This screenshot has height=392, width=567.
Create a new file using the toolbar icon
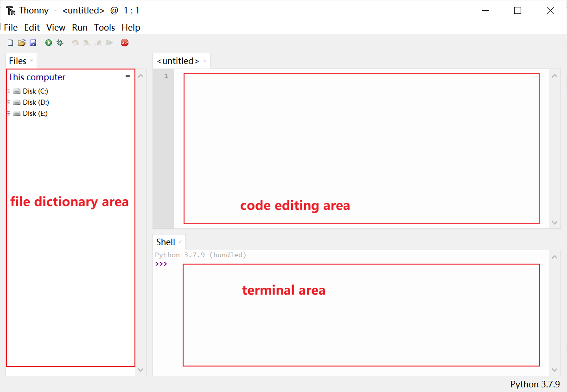10,42
